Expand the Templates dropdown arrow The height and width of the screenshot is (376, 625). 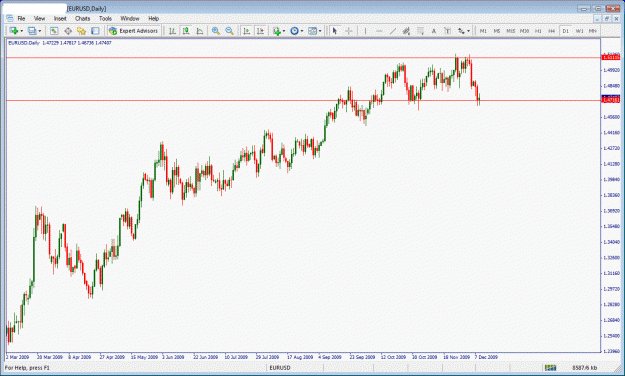coord(320,31)
